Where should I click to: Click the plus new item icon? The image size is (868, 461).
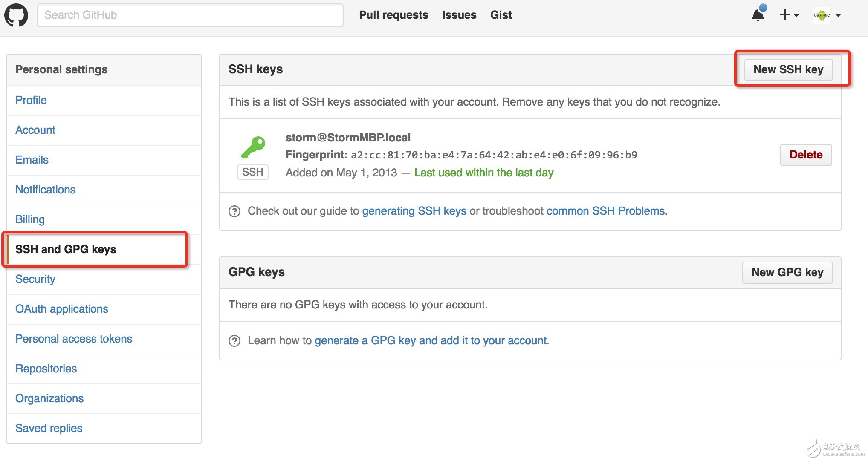784,14
